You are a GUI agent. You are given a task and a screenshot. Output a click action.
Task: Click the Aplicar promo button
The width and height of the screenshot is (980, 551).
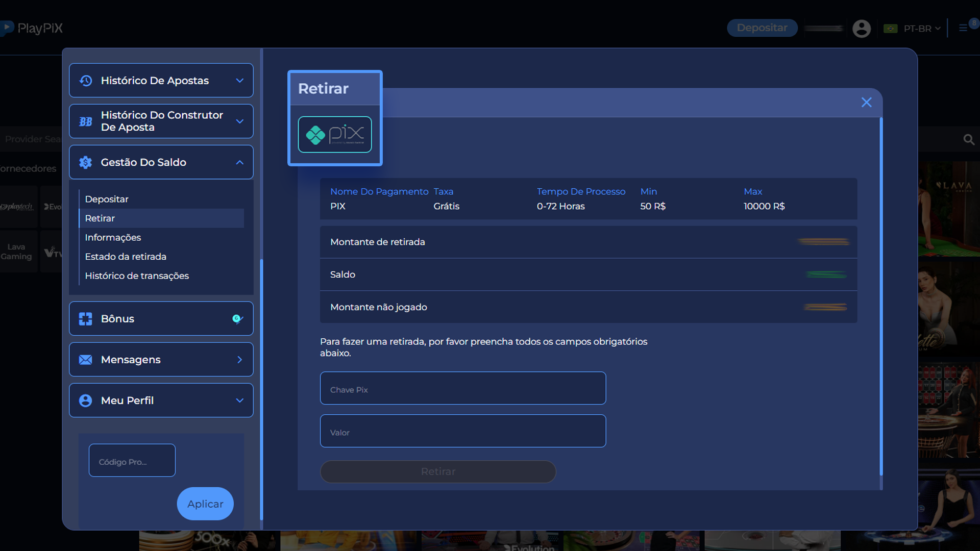(x=205, y=504)
